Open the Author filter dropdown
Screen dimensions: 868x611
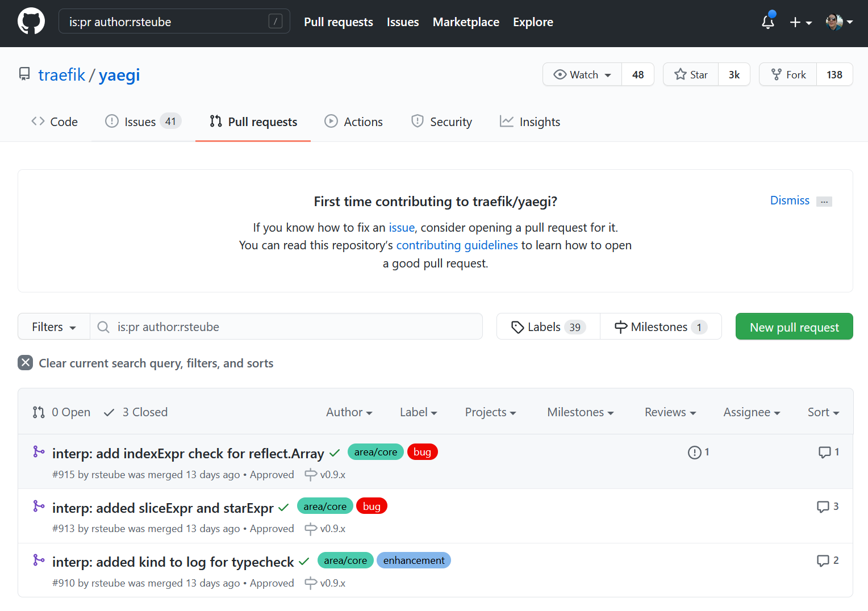click(x=348, y=412)
